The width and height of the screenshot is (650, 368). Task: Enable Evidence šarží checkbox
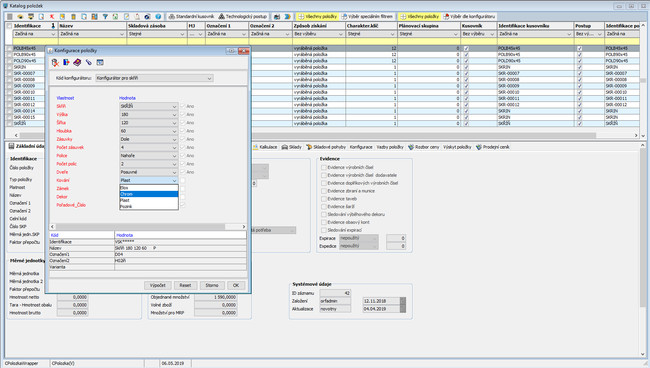(x=324, y=206)
